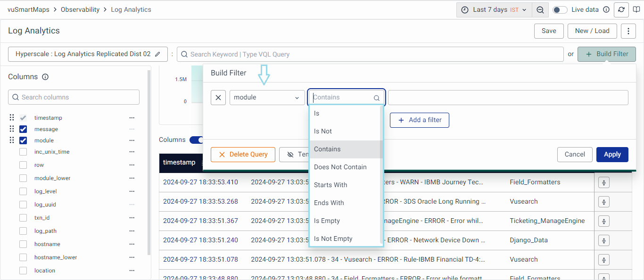Open the Last 7 days time range dropdown
The height and width of the screenshot is (280, 644).
coord(494,10)
